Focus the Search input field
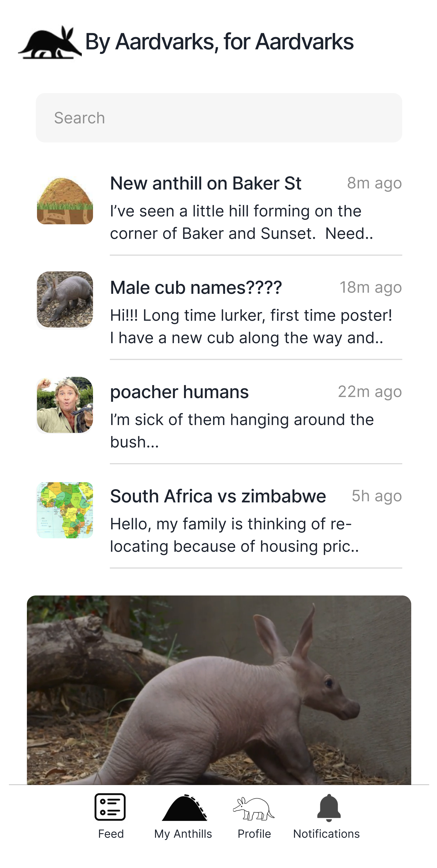 coord(219,118)
